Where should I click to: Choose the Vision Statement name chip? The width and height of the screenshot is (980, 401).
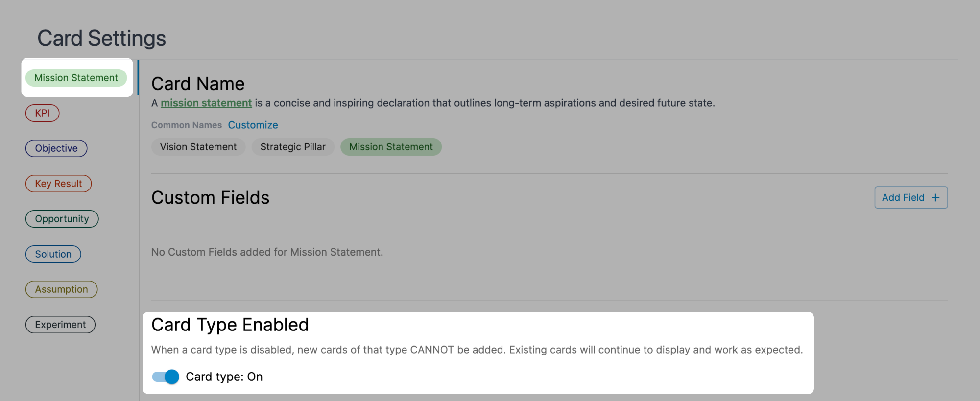(198, 147)
